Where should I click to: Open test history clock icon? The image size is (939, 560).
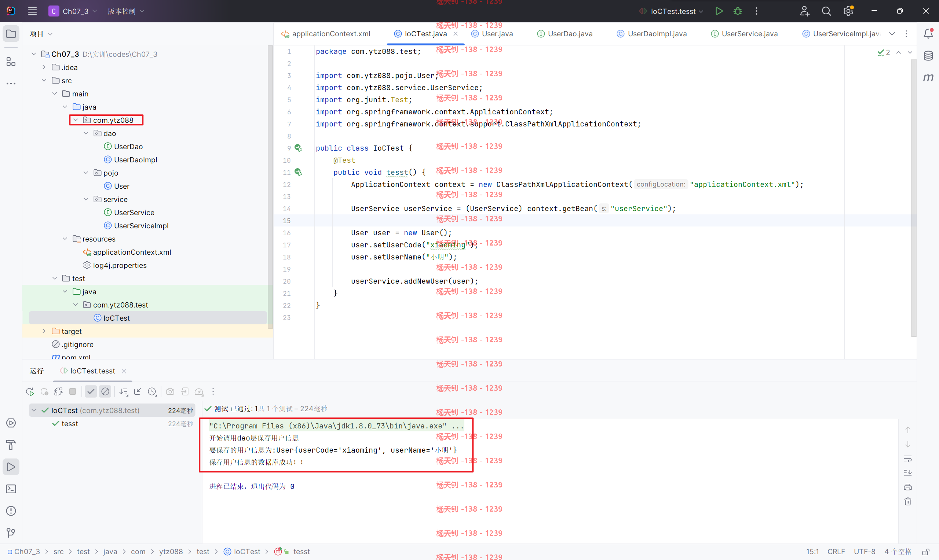pos(152,391)
